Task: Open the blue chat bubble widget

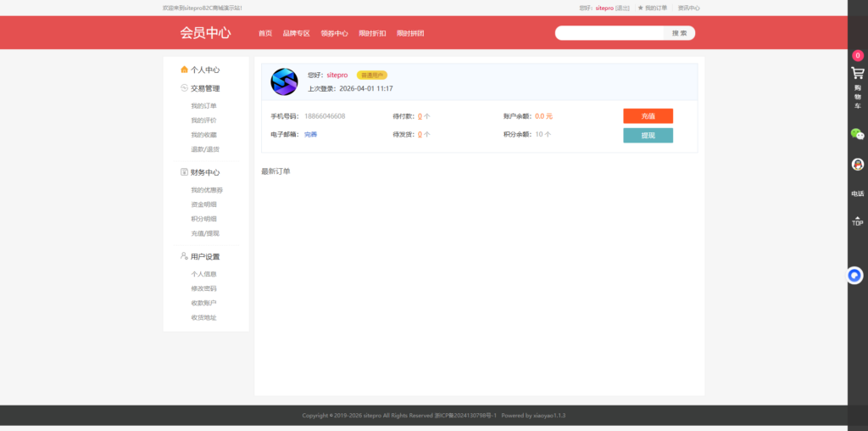Action: click(855, 276)
